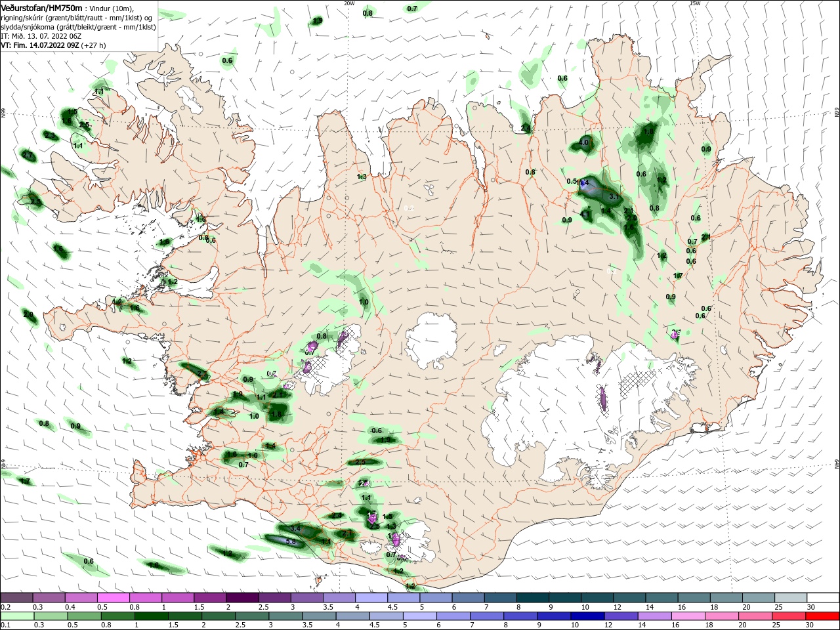Click the '15W' longitude label at the top edge
The width and height of the screenshot is (840, 630).
(x=695, y=3)
